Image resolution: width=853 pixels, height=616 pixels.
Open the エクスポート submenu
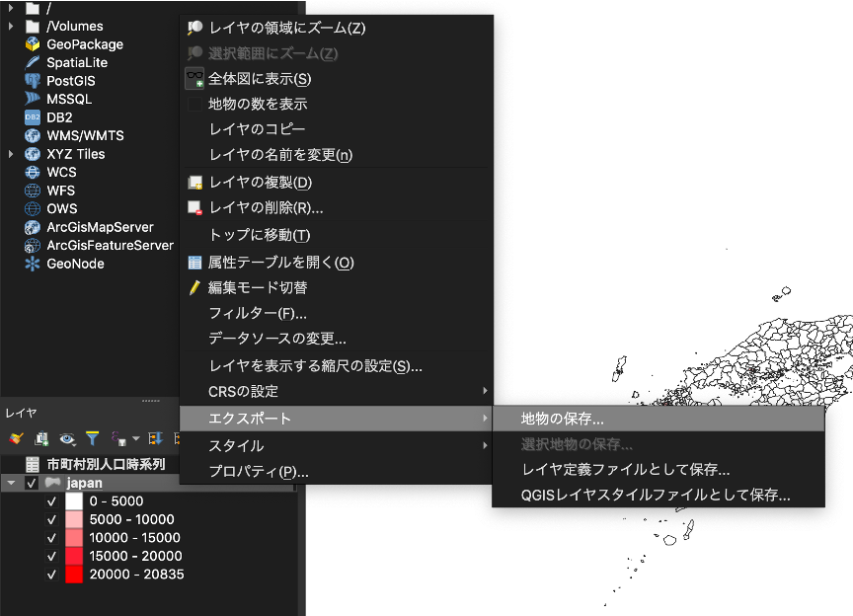pyautogui.click(x=337, y=419)
